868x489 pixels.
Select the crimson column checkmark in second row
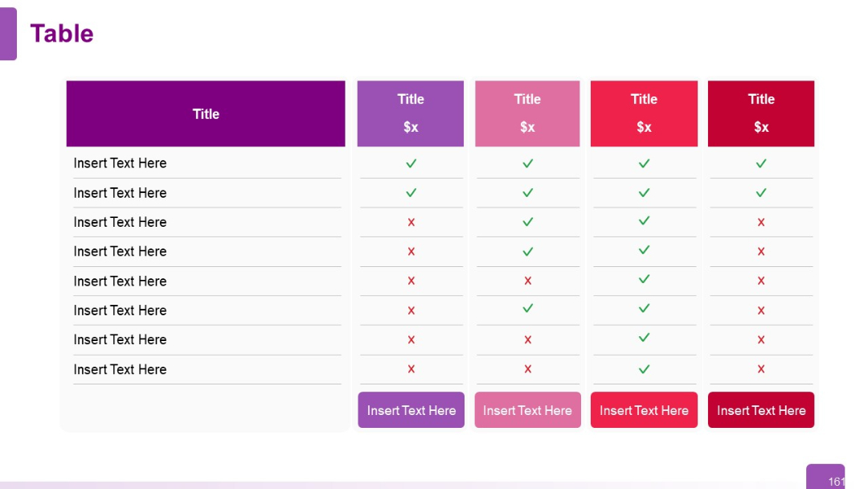point(761,193)
